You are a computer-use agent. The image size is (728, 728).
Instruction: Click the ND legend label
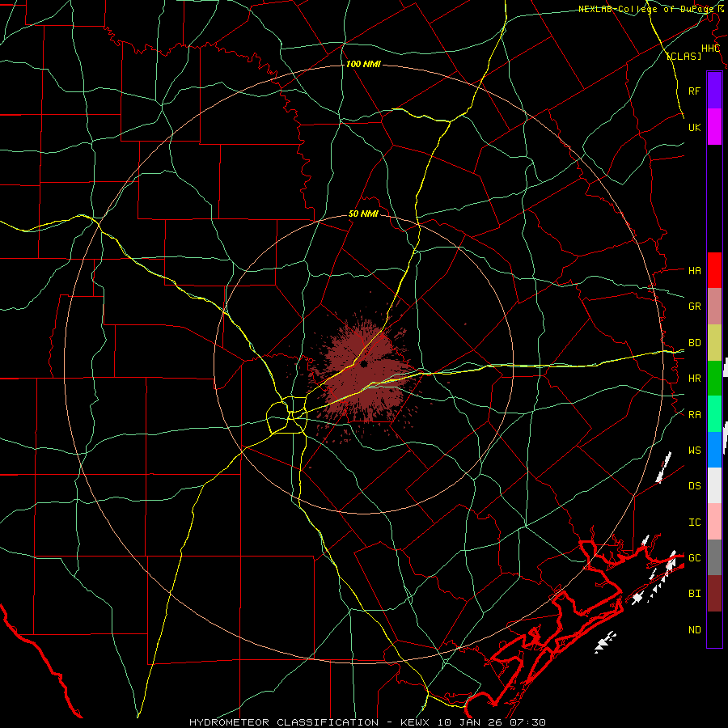click(x=694, y=630)
